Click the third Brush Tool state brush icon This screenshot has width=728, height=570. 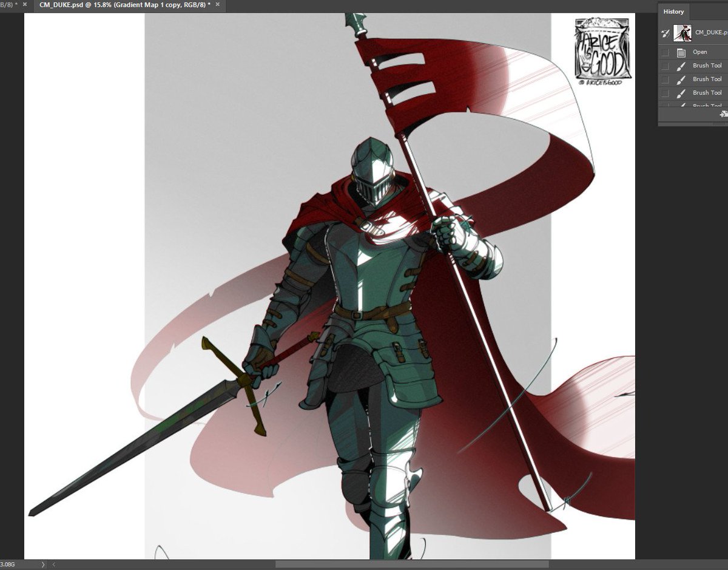[x=681, y=93]
